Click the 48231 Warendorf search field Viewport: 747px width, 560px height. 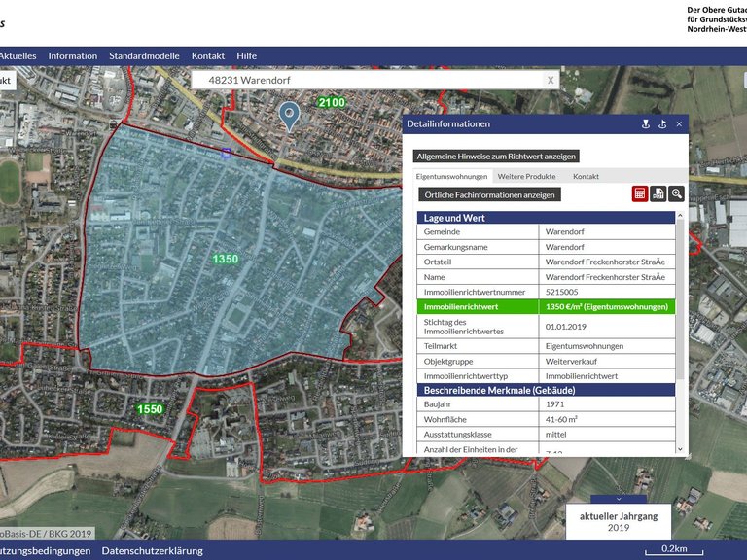coord(370,80)
